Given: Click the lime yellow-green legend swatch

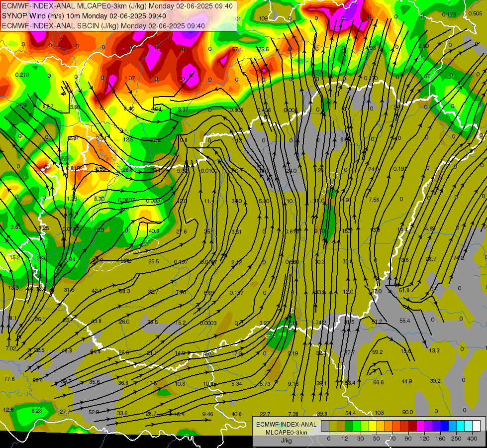Looking at the screenshot, I should (x=365, y=426).
